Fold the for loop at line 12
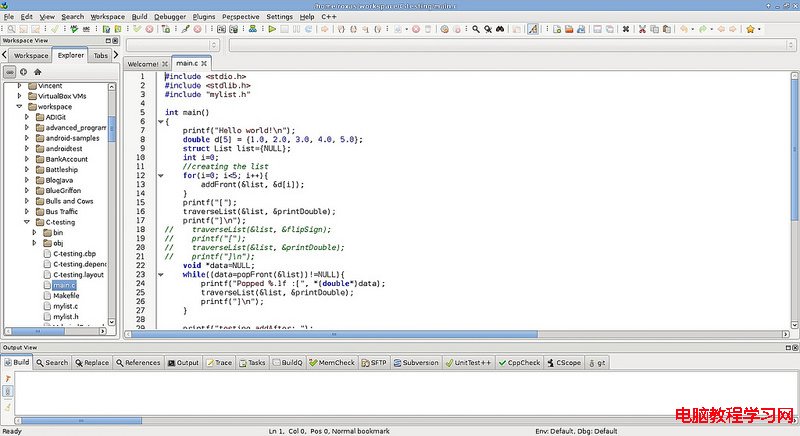This screenshot has height=436, width=800. [x=160, y=175]
